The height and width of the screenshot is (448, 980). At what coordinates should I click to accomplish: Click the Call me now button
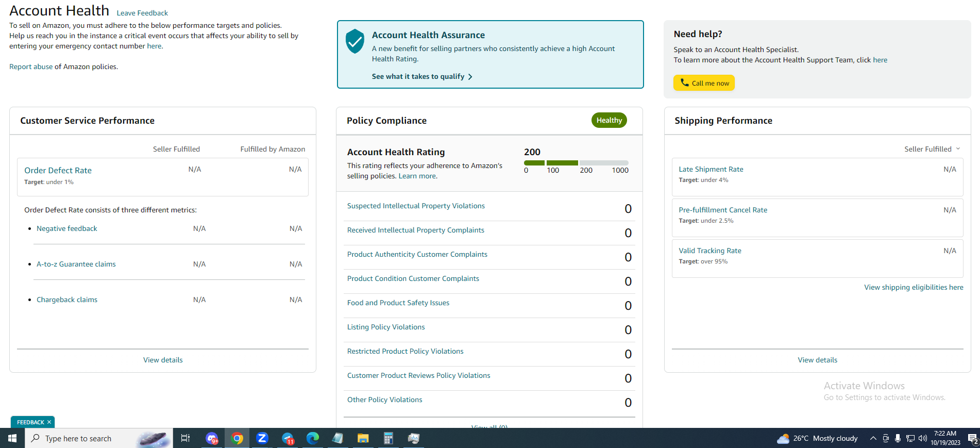click(704, 82)
